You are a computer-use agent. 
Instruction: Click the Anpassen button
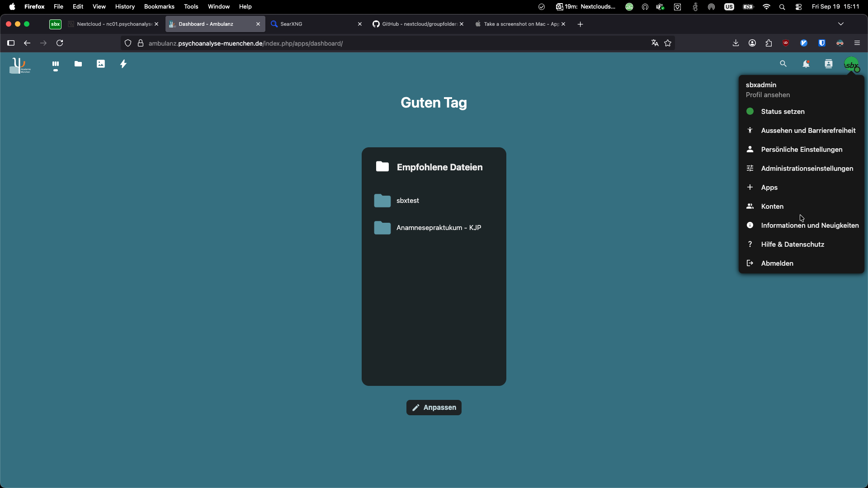[434, 408]
